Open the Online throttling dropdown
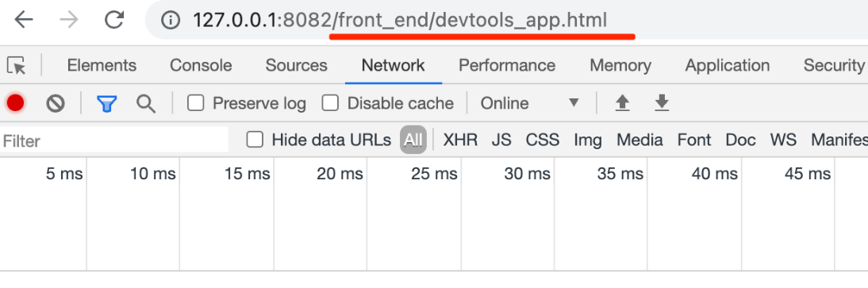 [x=530, y=103]
